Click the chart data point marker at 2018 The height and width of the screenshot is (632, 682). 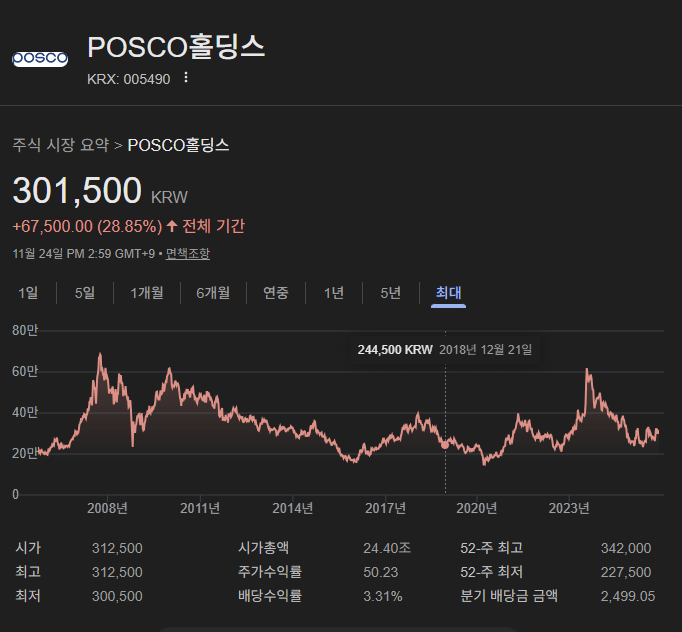445,445
